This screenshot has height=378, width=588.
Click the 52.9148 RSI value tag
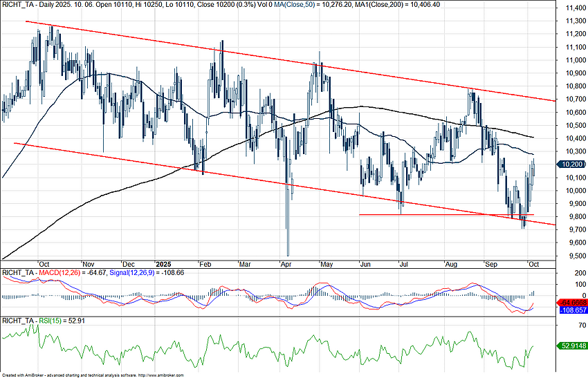coord(572,346)
